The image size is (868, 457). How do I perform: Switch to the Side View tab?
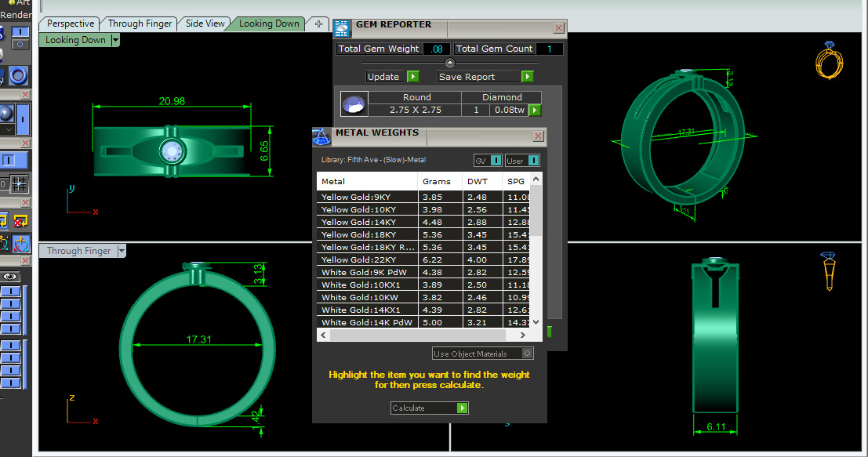[205, 24]
